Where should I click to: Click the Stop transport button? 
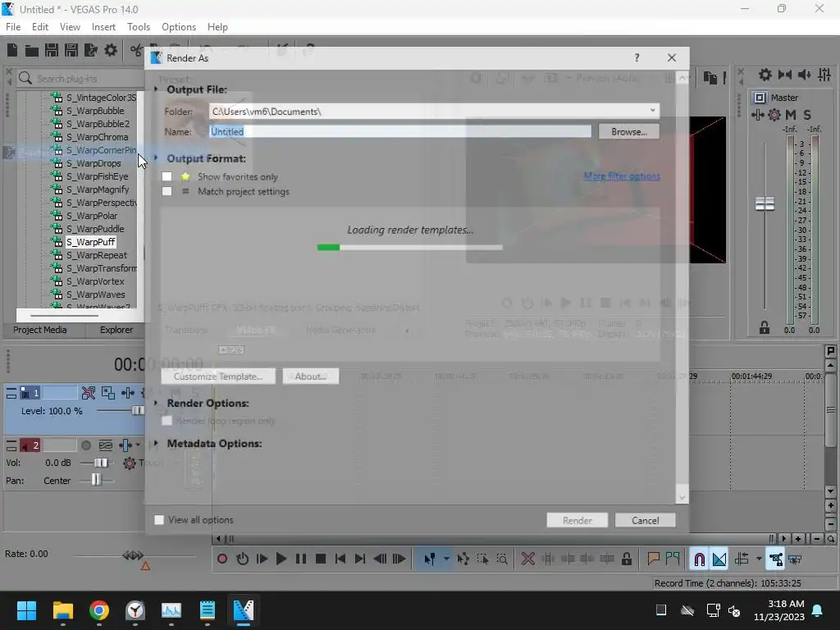pyautogui.click(x=321, y=559)
